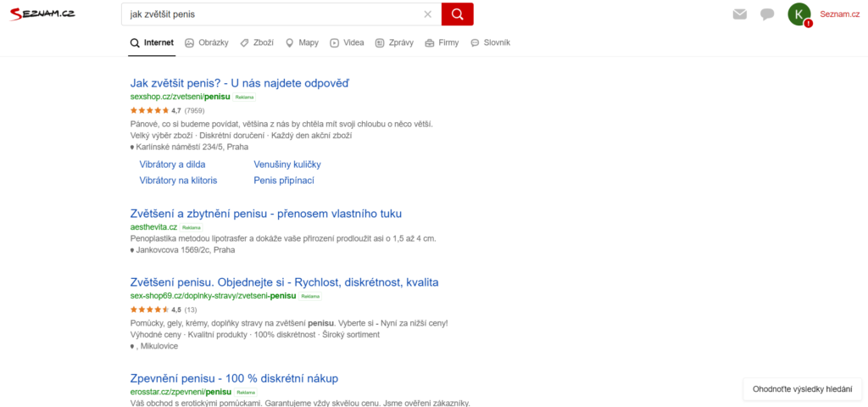Click the 'Ohodnoťte výsledky hledání' button
Screen dimensions: 868x407
[802, 389]
